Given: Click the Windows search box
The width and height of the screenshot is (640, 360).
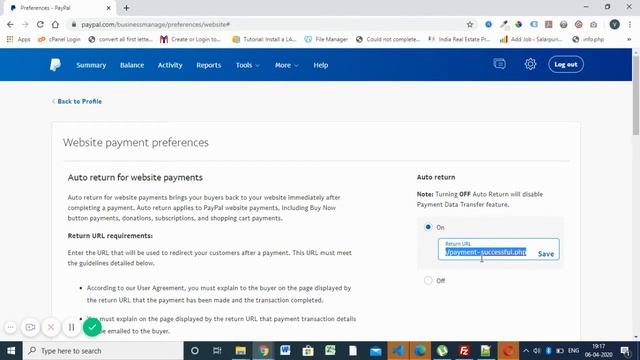Looking at the screenshot, I should coord(103,351).
